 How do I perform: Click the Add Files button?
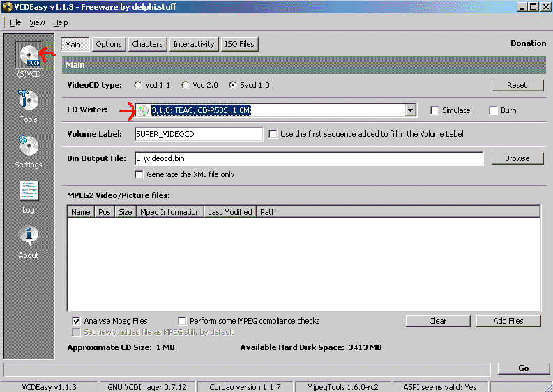pyautogui.click(x=508, y=321)
